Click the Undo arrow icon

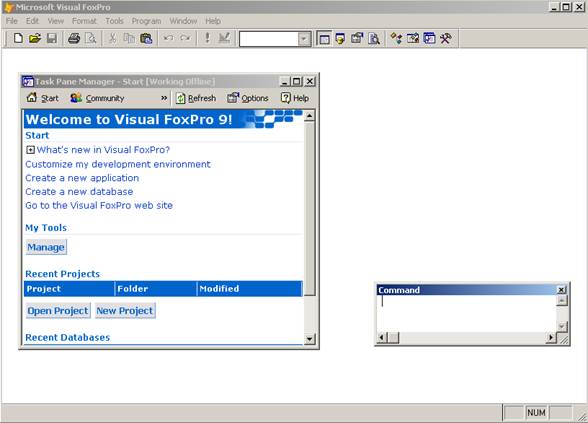tap(168, 38)
